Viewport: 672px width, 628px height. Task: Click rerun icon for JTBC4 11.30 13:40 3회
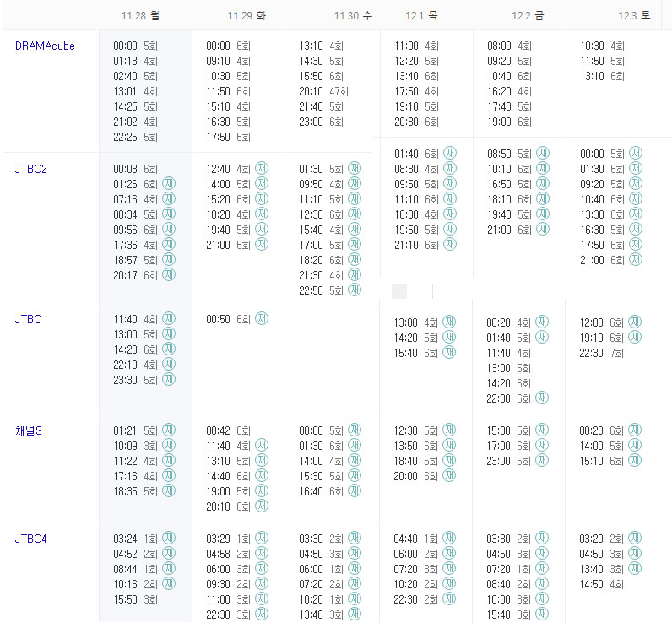(355, 614)
